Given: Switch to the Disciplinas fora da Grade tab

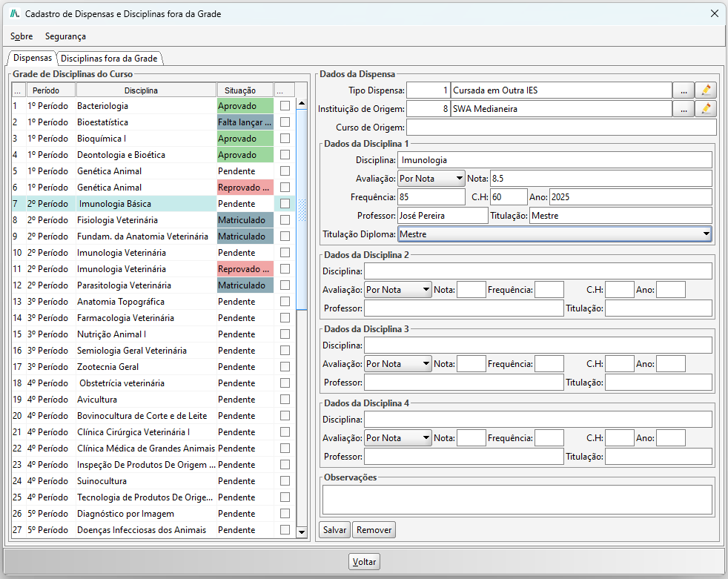Looking at the screenshot, I should coord(109,59).
